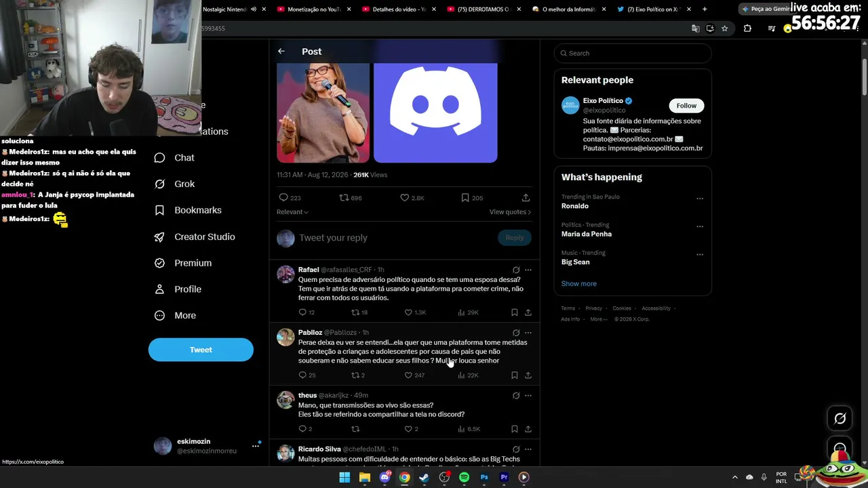The image size is (868, 488).
Task: Like the main post (2.8K likes)
Action: tap(404, 198)
